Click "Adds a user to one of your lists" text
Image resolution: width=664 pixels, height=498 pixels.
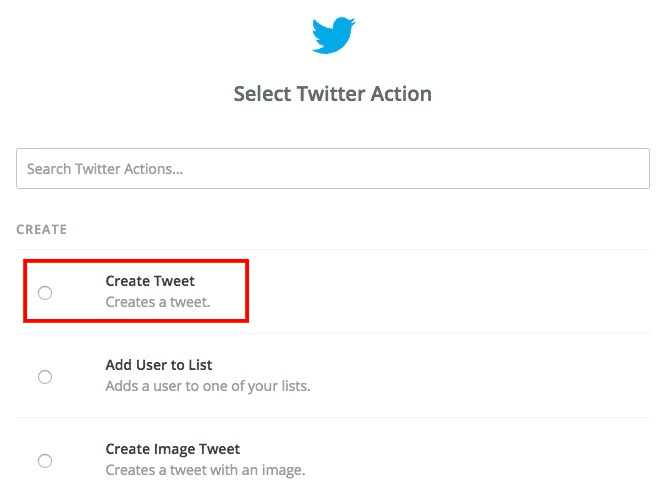(208, 385)
